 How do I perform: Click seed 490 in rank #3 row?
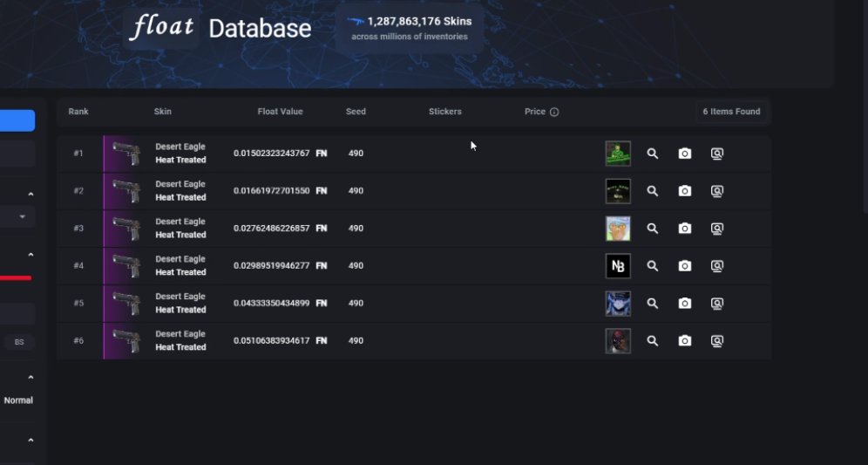click(x=356, y=228)
